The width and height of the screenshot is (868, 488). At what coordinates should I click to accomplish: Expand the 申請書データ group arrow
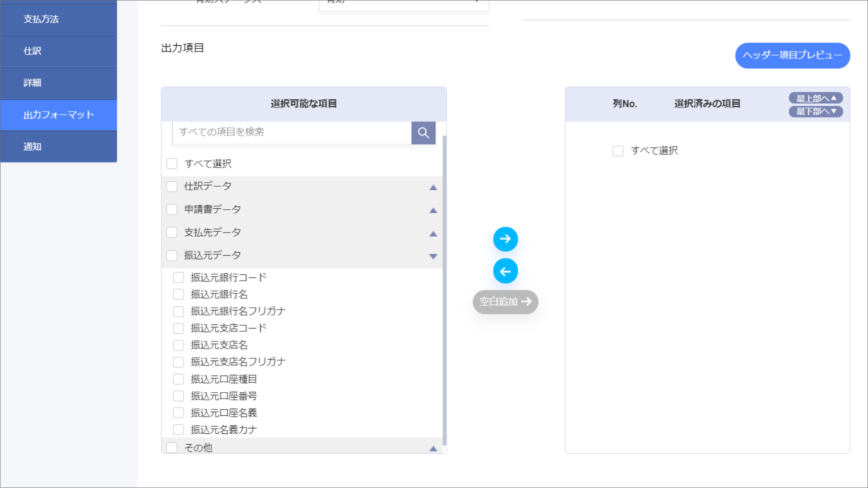click(x=433, y=211)
